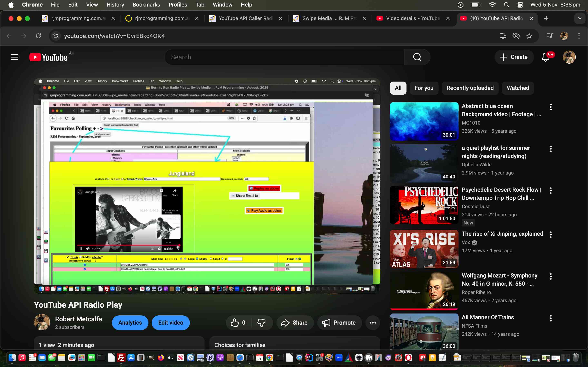The height and width of the screenshot is (367, 588).
Task: Click the Analytics button
Action: (x=130, y=322)
